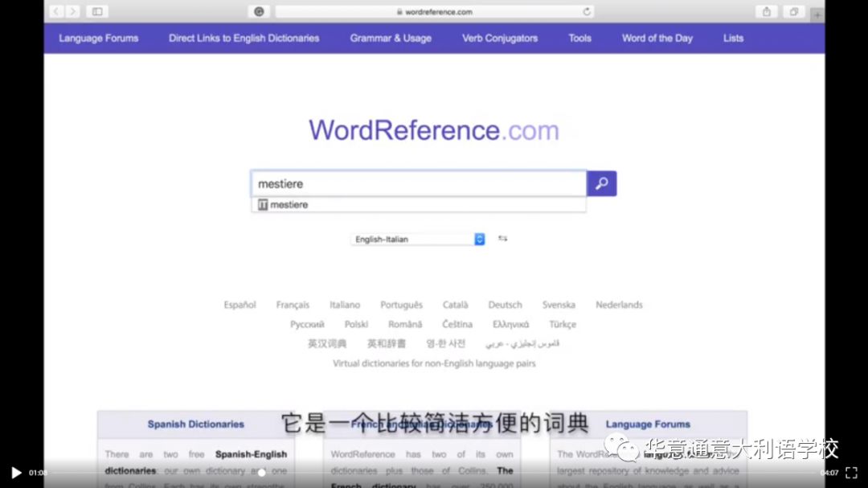The height and width of the screenshot is (488, 868).
Task: Show all tabs overview button
Action: click(794, 11)
